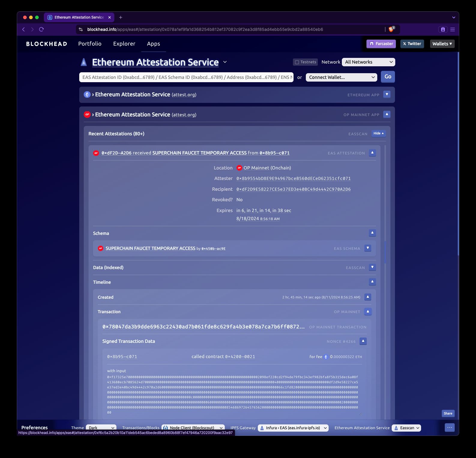
Task: Close the Ethereum Attestation Service tab
Action: (110, 17)
